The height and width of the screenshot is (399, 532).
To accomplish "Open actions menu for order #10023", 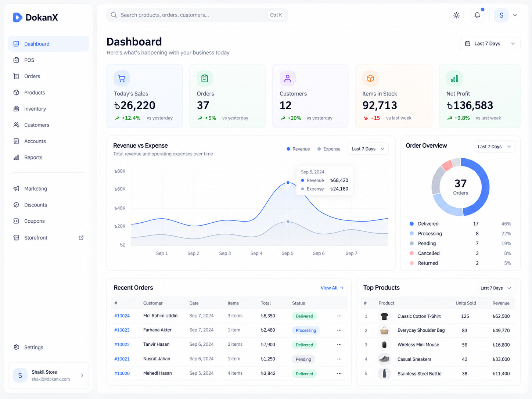I will [x=339, y=330].
